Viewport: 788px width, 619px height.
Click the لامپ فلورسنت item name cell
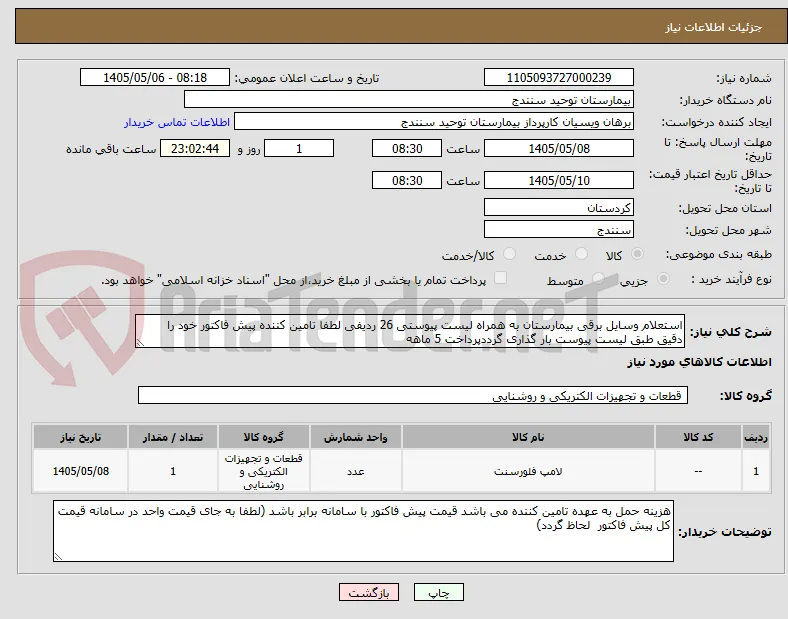(528, 471)
